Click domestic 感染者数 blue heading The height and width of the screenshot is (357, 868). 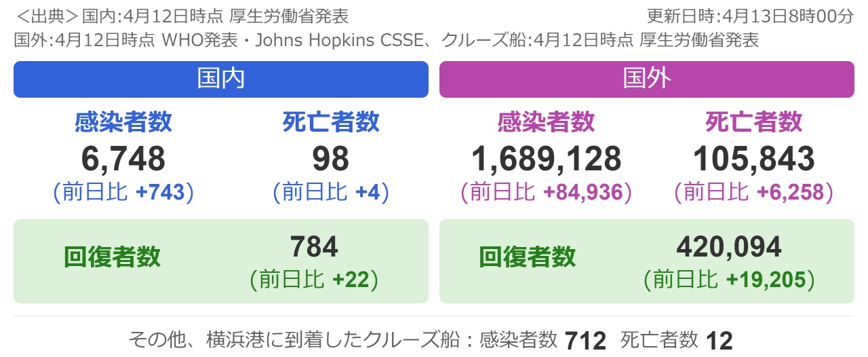click(123, 122)
